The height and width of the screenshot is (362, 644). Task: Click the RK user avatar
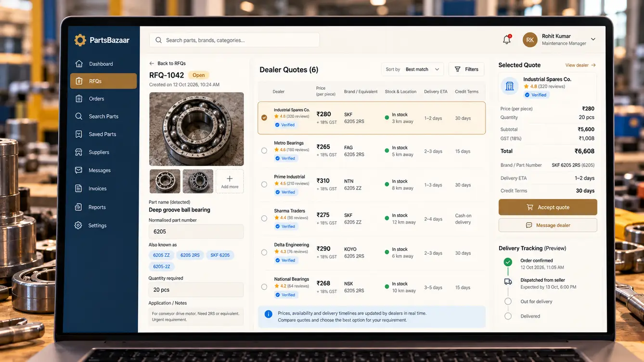[530, 40]
